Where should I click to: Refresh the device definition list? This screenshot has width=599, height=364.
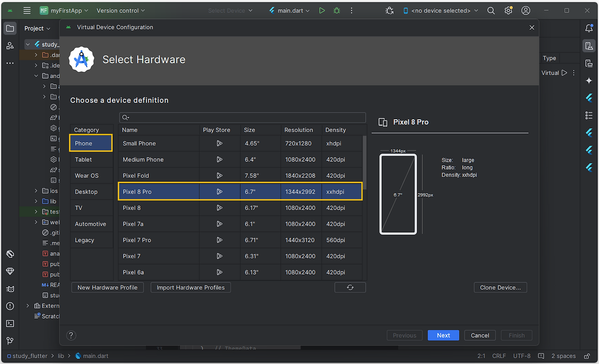[x=350, y=287]
